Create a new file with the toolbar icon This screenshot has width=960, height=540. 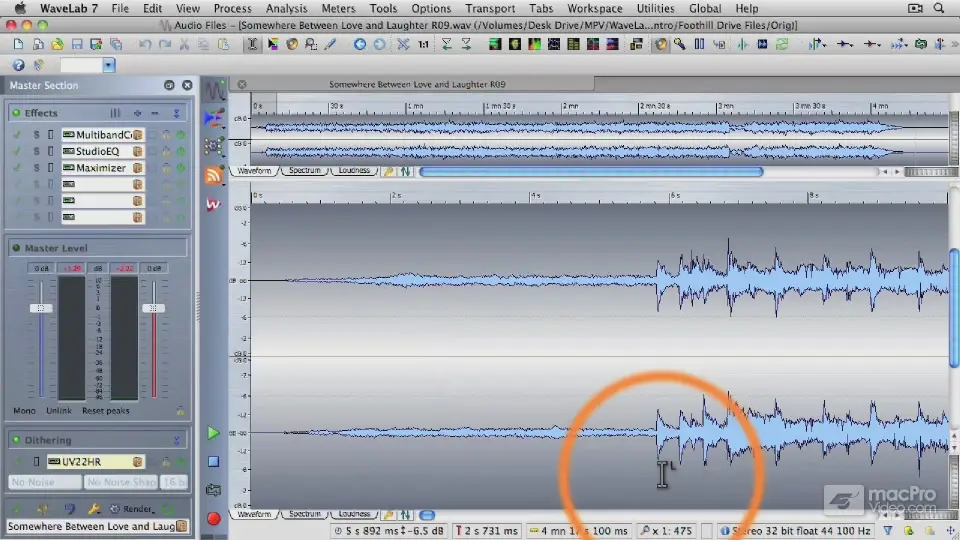[x=18, y=44]
